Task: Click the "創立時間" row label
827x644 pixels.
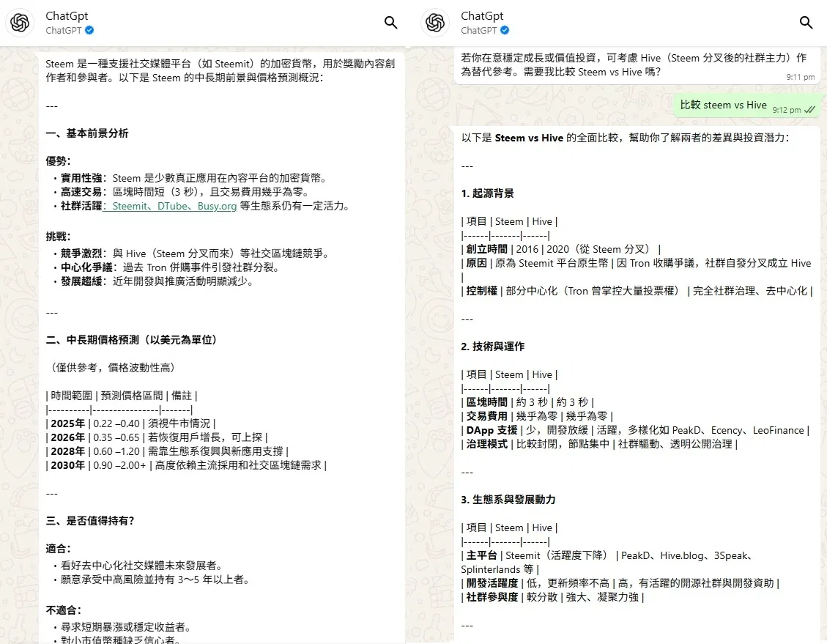Action: (487, 249)
